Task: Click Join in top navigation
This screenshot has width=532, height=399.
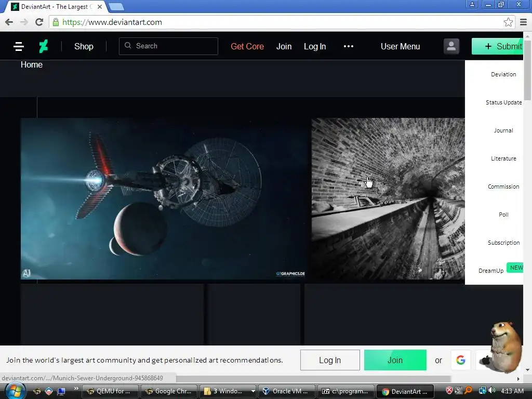Action: 284,46
